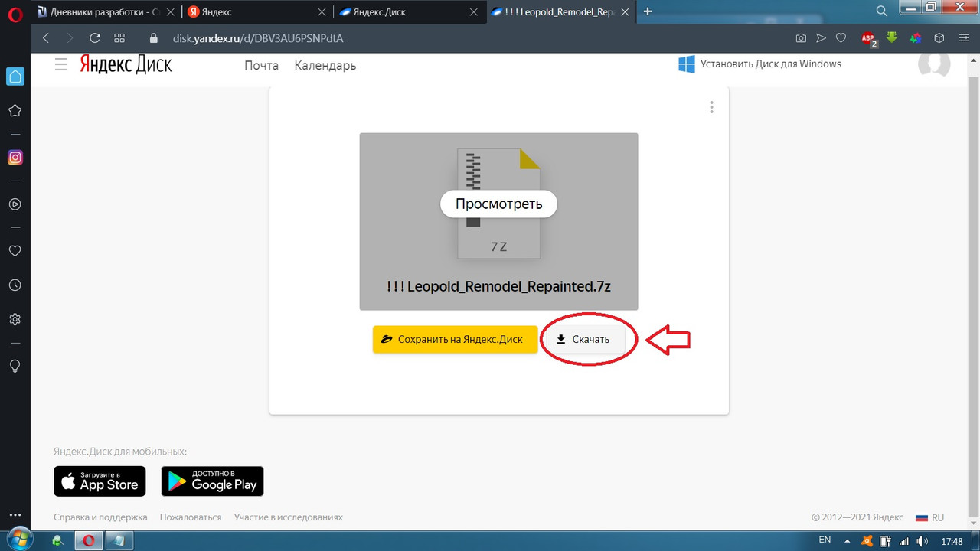Open the user profile avatar

point(934,64)
